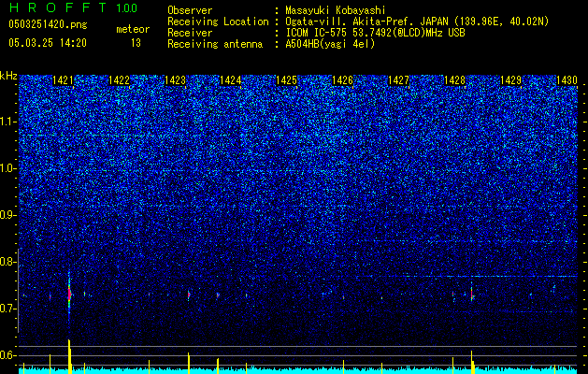Click the 0.7 kHz frequency label
This screenshot has width=588, height=374.
(x=8, y=309)
